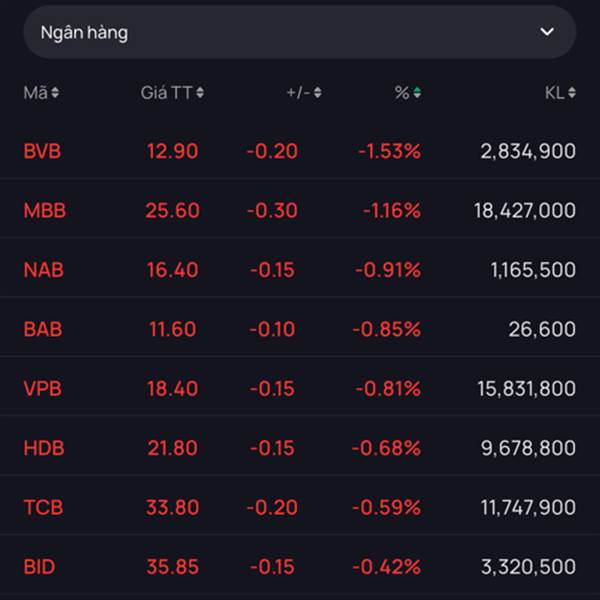Click MBB volume value 18,427,000
The image size is (600, 600).
[525, 211]
